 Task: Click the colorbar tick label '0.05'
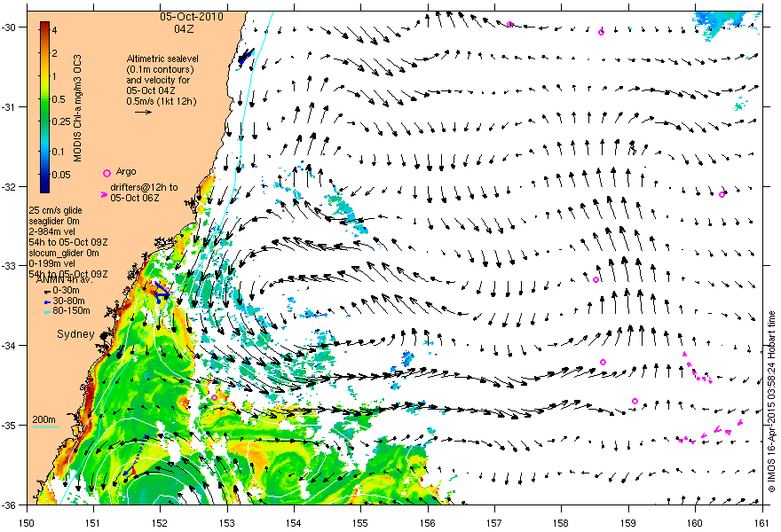click(61, 175)
